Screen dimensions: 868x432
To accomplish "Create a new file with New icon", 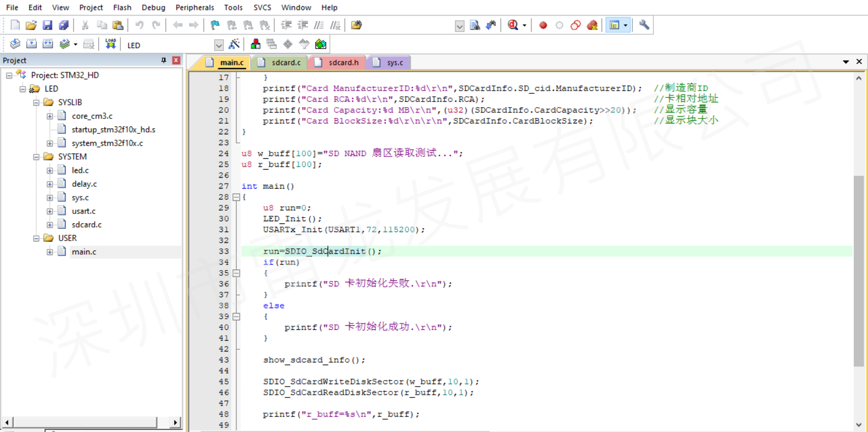I will [x=15, y=25].
